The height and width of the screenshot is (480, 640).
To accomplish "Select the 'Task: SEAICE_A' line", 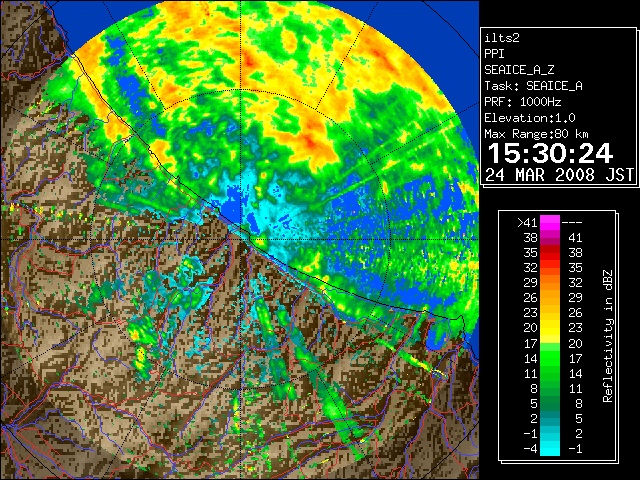I will (x=533, y=86).
